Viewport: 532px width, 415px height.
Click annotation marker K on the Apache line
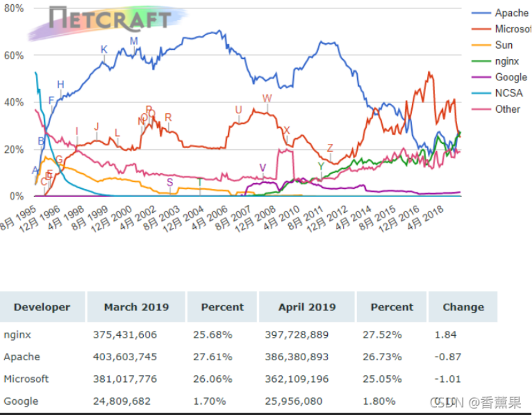coord(104,50)
